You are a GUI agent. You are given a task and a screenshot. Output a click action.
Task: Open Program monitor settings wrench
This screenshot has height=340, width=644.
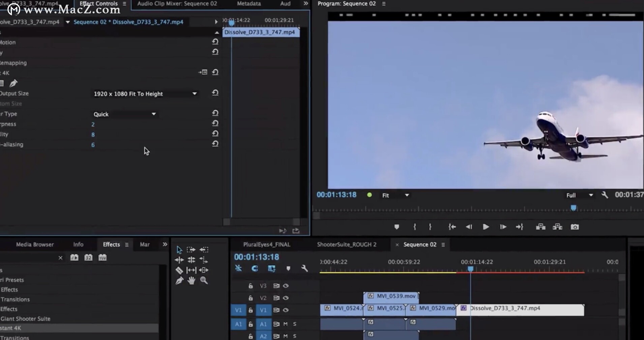(x=605, y=195)
